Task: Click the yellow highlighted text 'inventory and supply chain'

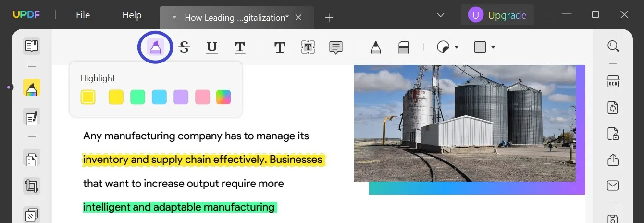Action: coord(147,160)
